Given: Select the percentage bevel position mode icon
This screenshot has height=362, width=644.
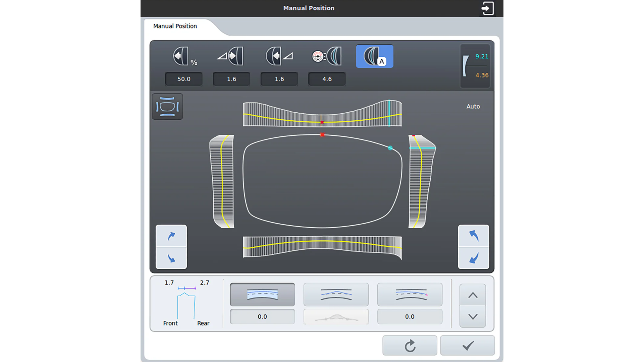Looking at the screenshot, I should 184,56.
